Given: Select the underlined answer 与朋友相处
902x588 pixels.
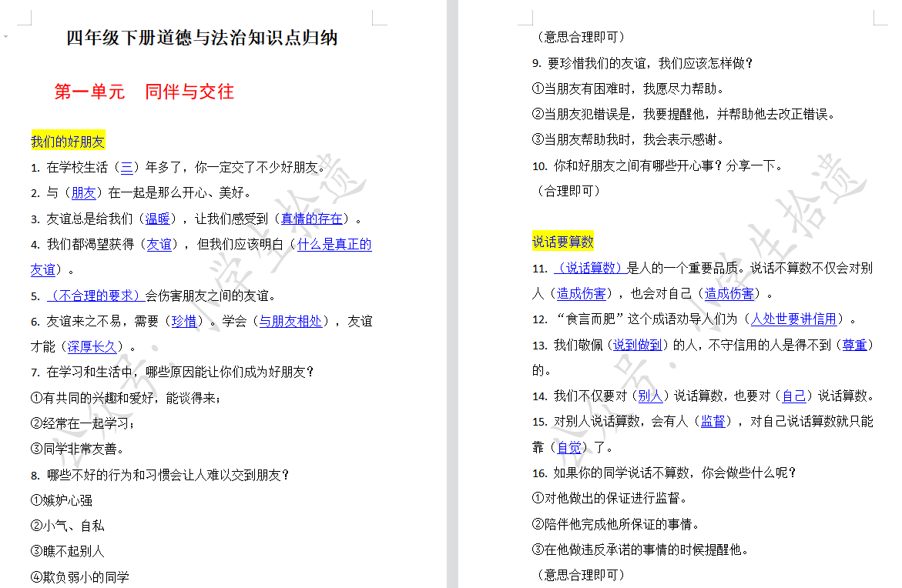Looking at the screenshot, I should tap(290, 321).
